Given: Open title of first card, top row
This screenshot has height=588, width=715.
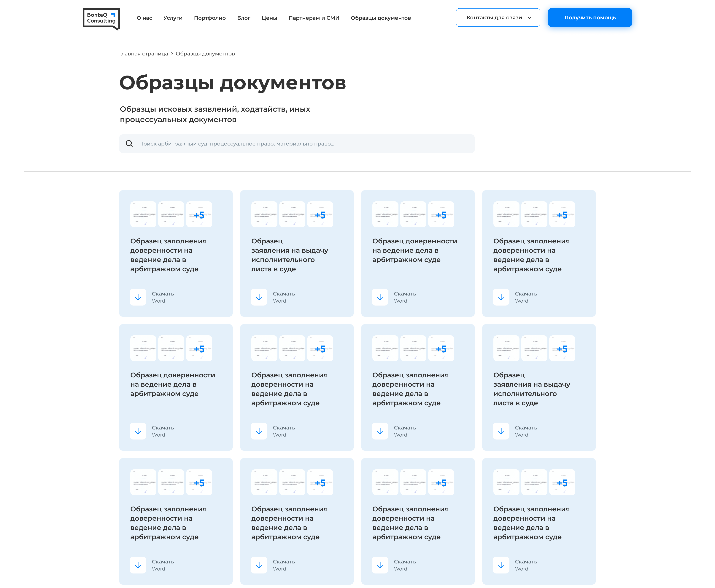Looking at the screenshot, I should point(168,255).
